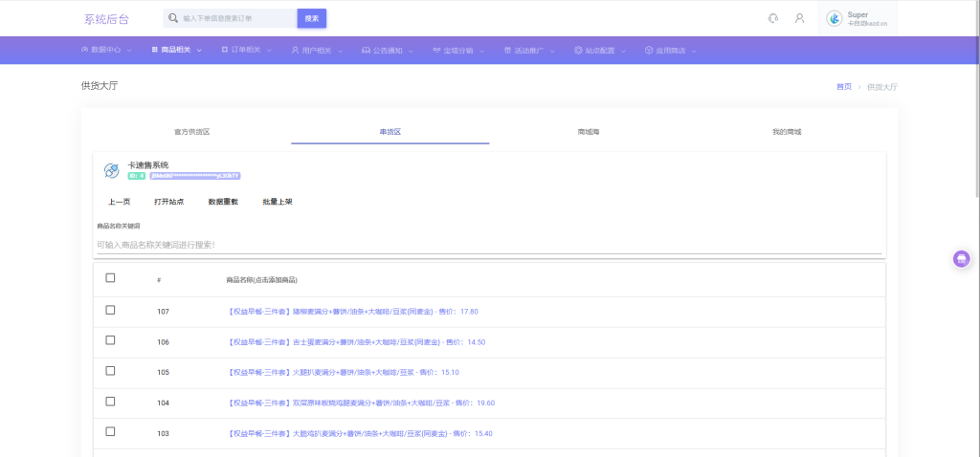Click the 卡速售系统 site logo icon
980x457 pixels.
coord(111,170)
